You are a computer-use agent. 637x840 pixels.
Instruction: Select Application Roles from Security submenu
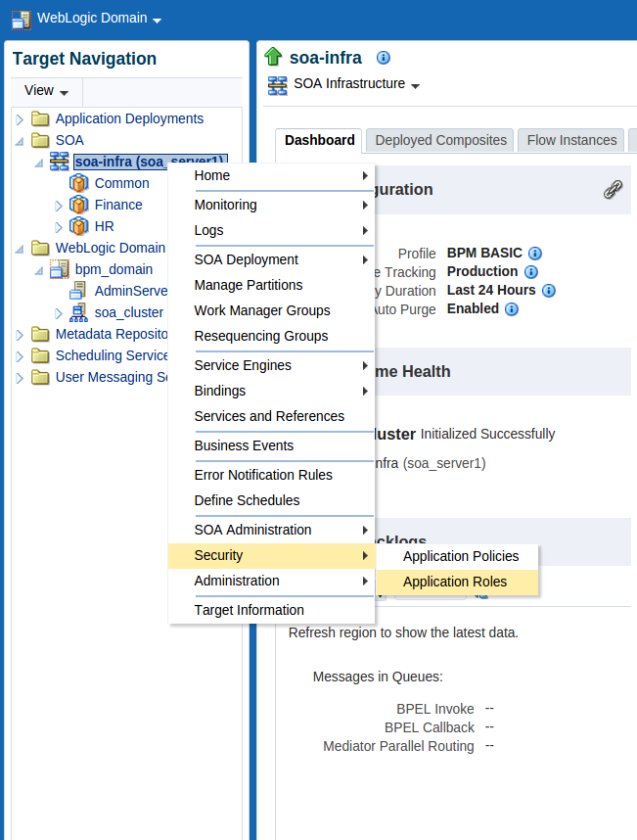point(455,582)
